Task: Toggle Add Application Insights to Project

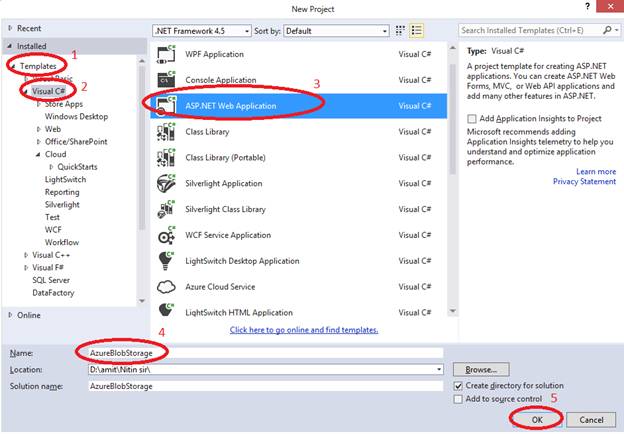Action: pos(472,119)
